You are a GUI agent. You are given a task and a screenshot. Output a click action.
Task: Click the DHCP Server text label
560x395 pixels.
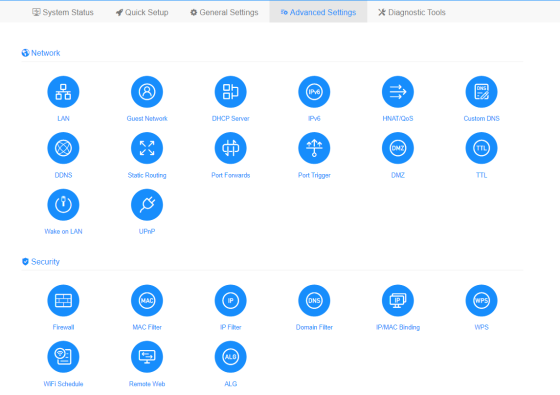(230, 119)
